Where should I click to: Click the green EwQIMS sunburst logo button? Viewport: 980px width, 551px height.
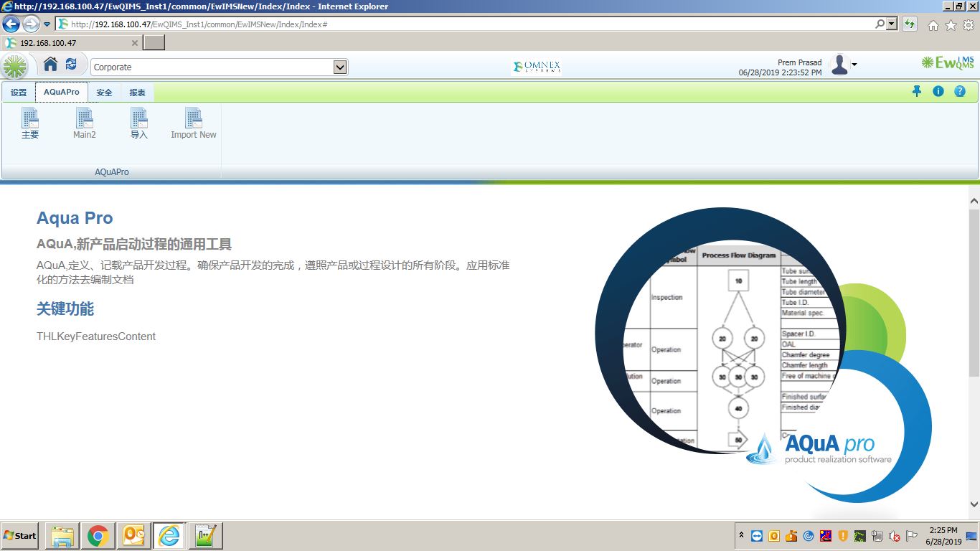click(14, 67)
